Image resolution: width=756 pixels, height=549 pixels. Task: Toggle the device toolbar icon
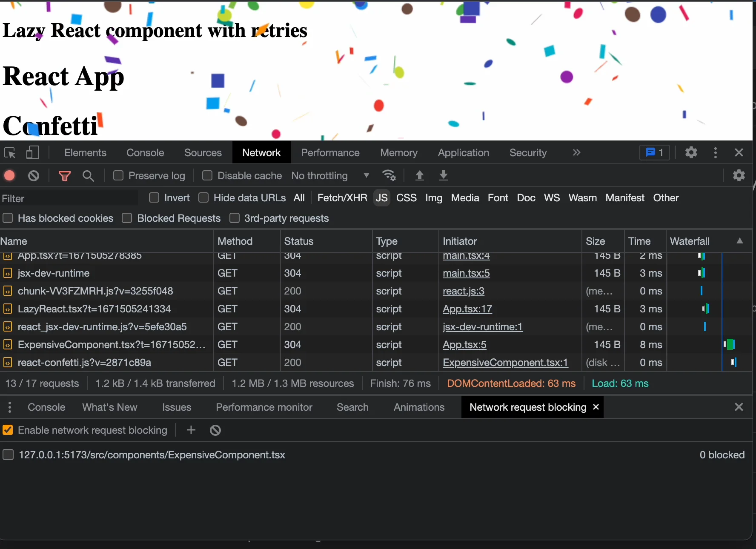(33, 153)
